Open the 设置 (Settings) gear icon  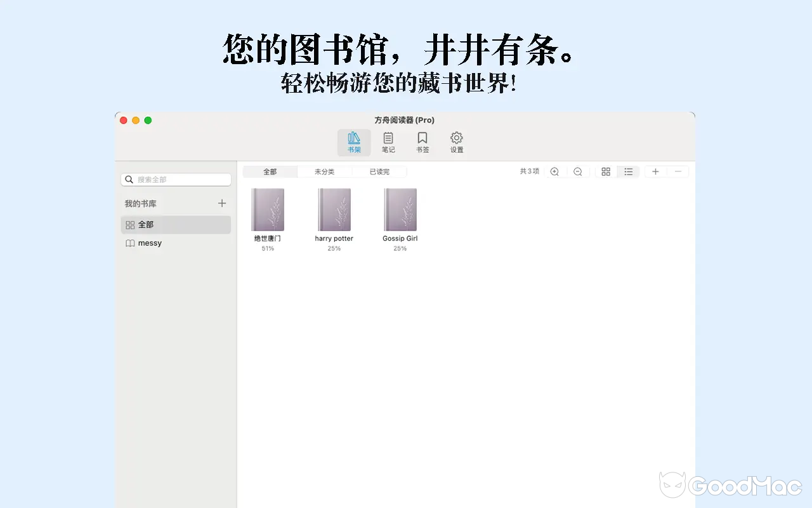click(x=456, y=142)
